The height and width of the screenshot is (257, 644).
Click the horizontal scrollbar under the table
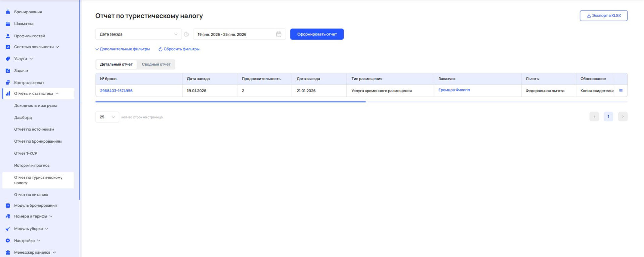pos(230,102)
